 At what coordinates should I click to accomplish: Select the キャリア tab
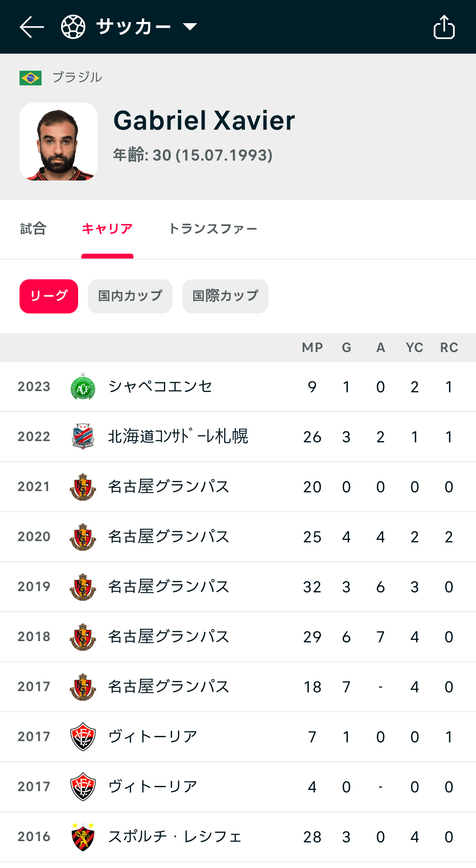click(x=107, y=229)
